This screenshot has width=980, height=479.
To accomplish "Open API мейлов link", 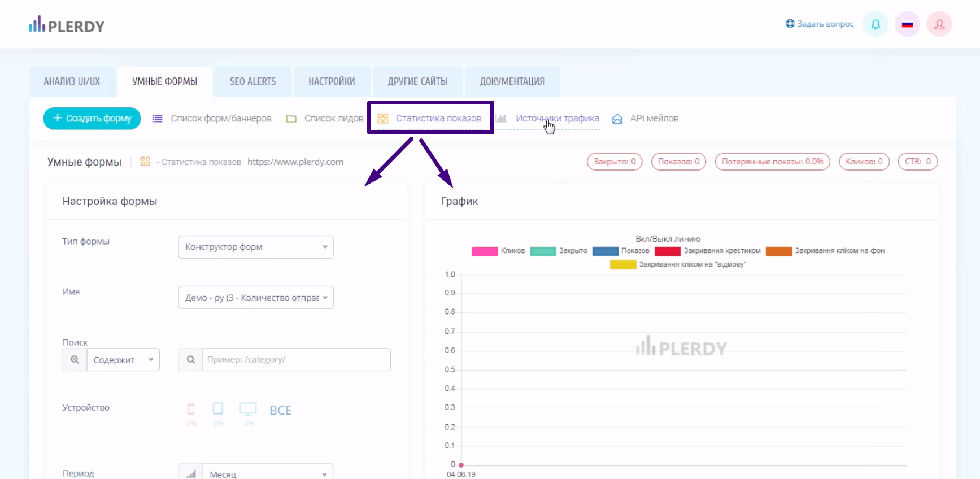I will [655, 119].
